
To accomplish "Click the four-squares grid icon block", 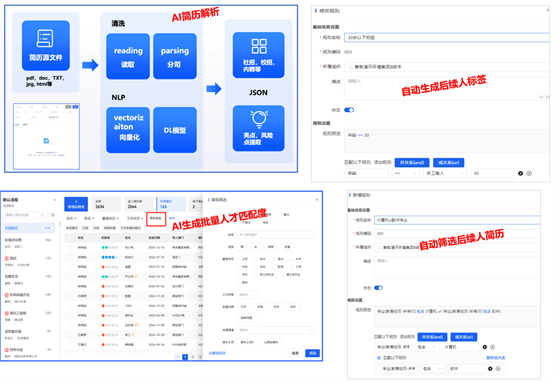I will click(259, 55).
